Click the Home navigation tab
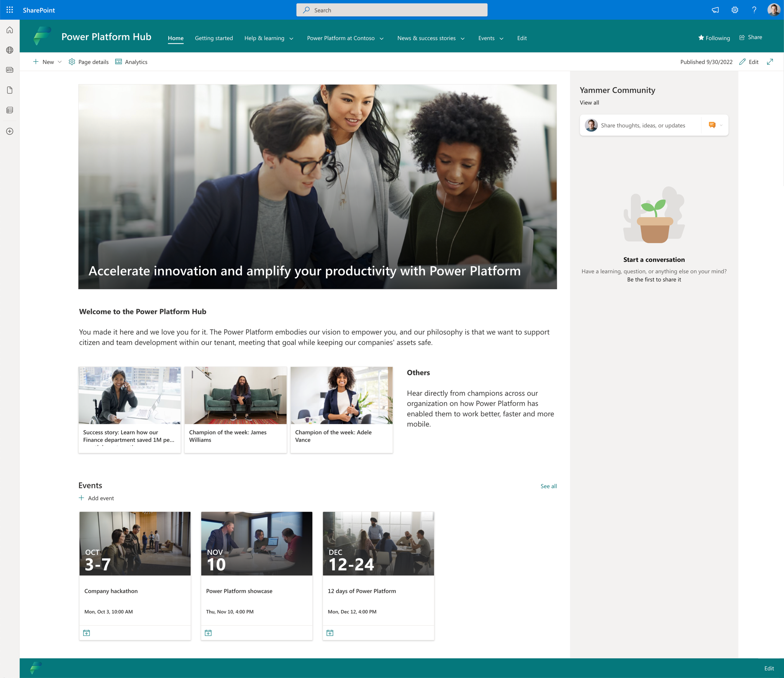The image size is (784, 678). pyautogui.click(x=175, y=38)
